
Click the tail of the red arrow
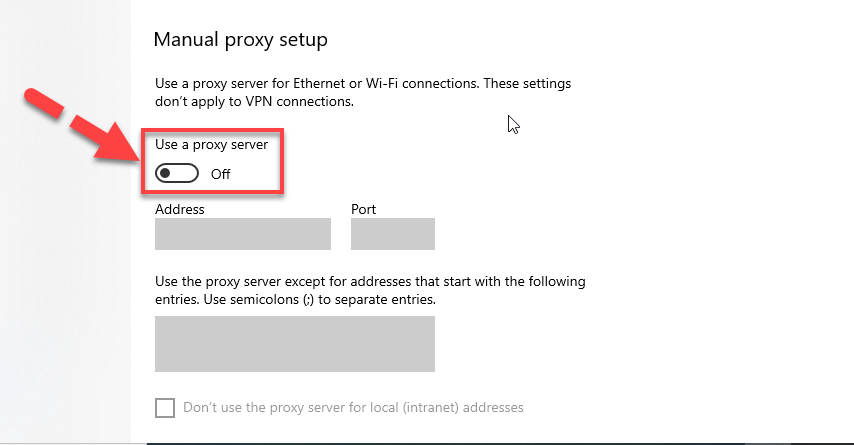coord(45,102)
